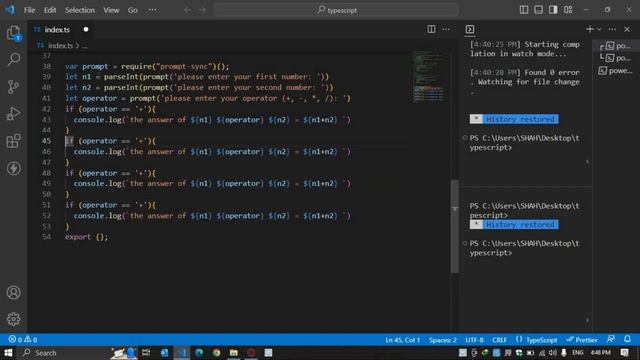Click the VS Code logo icon
The width and height of the screenshot is (640, 360).
(10, 10)
